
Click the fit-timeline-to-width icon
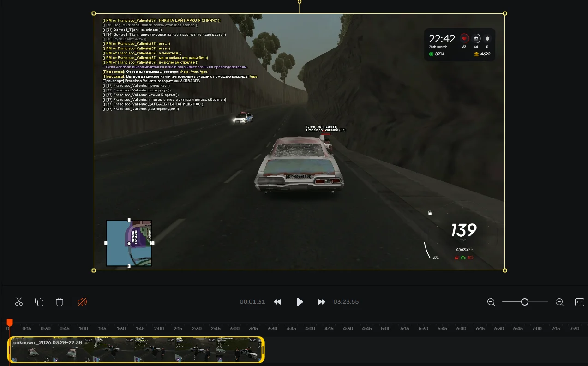click(x=579, y=302)
